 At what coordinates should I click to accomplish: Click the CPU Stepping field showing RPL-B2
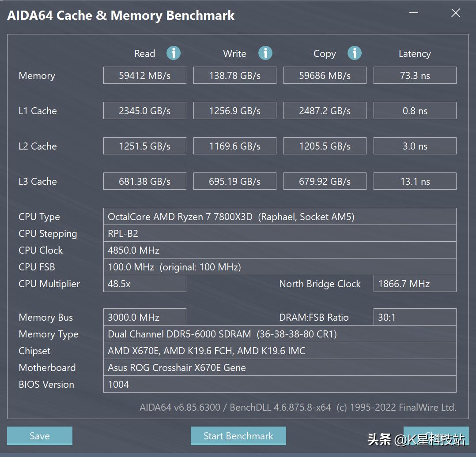(x=280, y=233)
